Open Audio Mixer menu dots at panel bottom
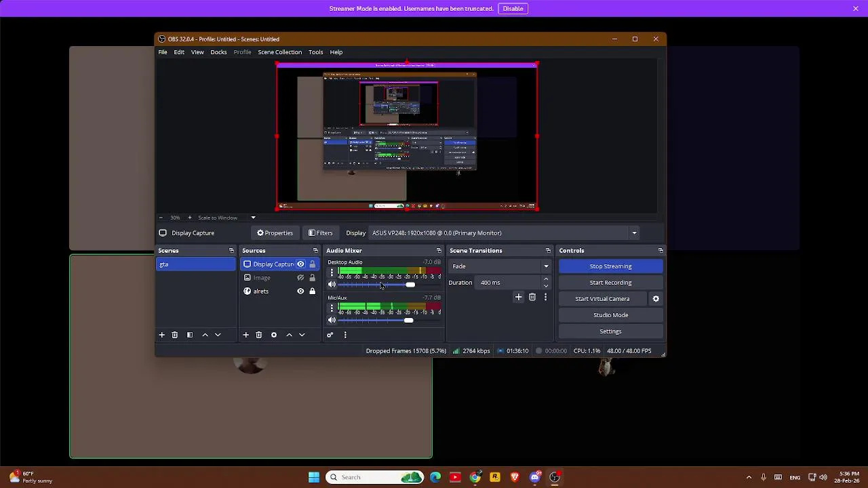This screenshot has width=868, height=488. (345, 335)
